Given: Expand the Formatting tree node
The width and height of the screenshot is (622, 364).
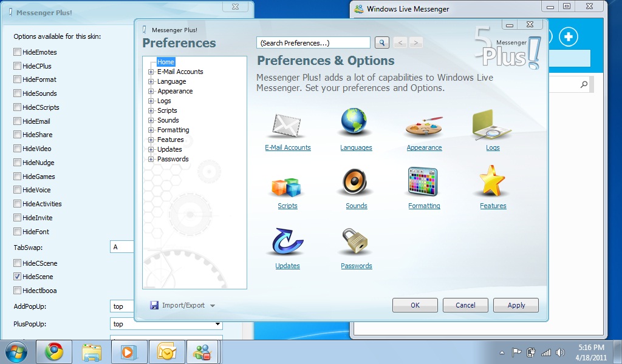Looking at the screenshot, I should (x=151, y=130).
